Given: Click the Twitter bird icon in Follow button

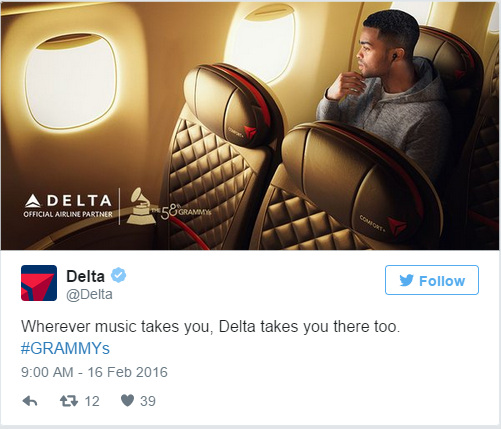Looking at the screenshot, I should coord(407,280).
